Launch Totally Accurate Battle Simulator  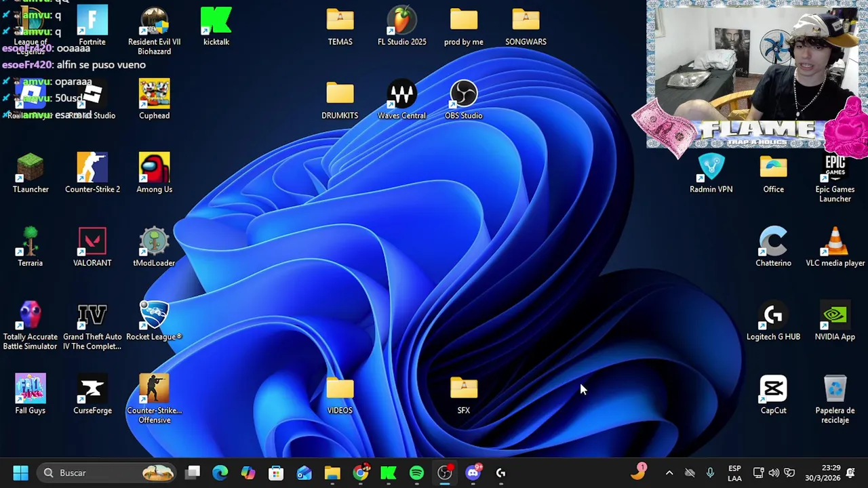coord(31,325)
